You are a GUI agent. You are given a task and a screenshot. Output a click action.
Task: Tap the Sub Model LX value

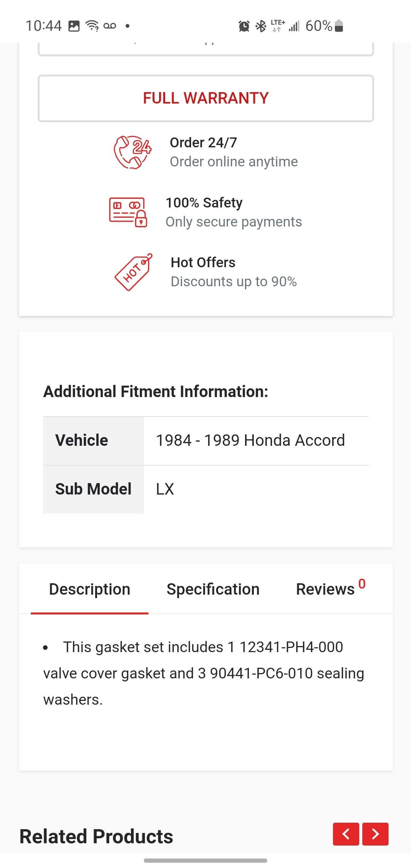coord(165,489)
